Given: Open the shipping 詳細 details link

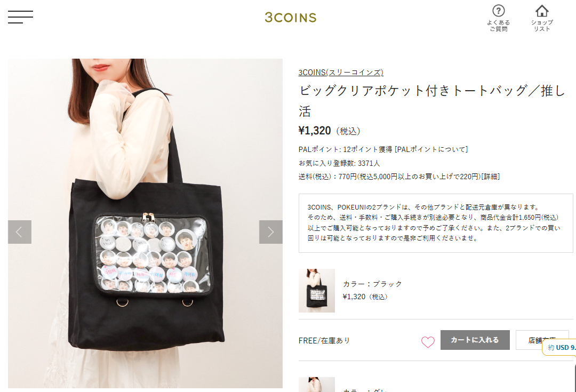Looking at the screenshot, I should click(x=491, y=177).
